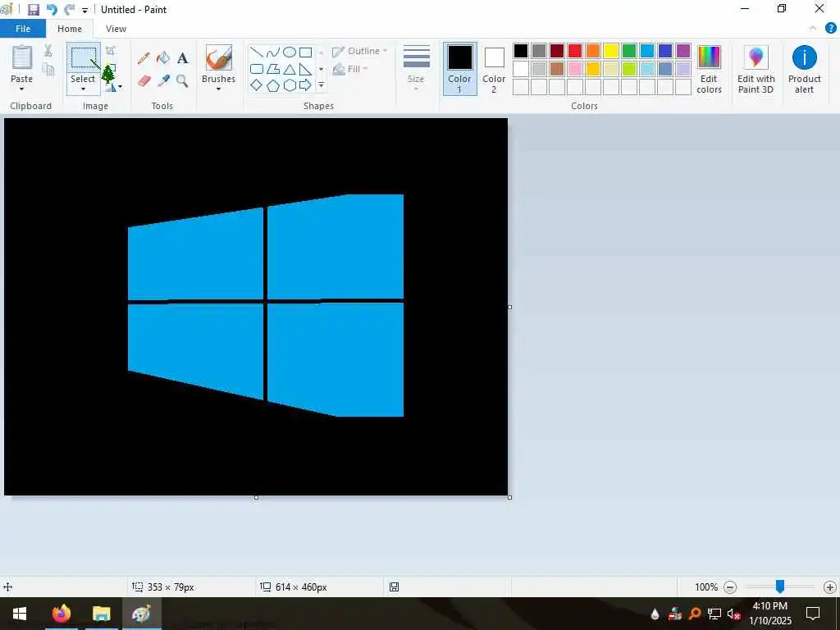
Task: Click the zoom in plus button
Action: coord(830,587)
